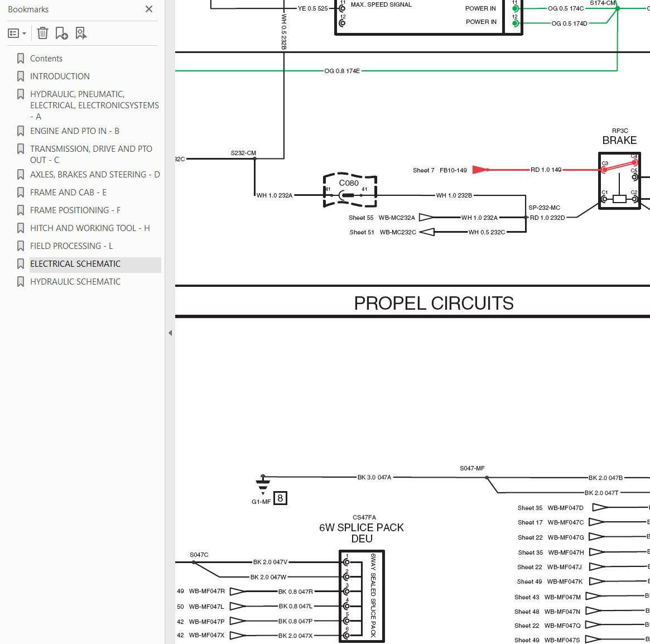
Task: Click bookmark icon beside FIELD PROCESSING
Action: tap(20, 246)
